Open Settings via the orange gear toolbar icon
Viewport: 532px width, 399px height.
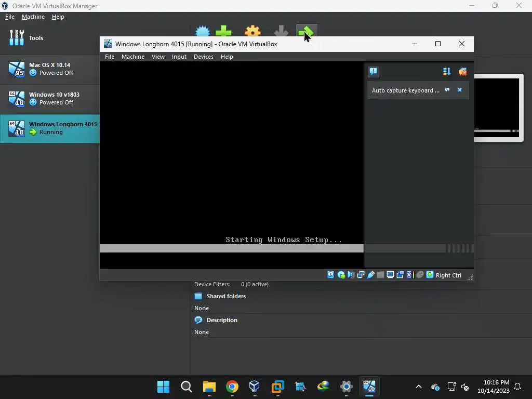click(x=253, y=31)
